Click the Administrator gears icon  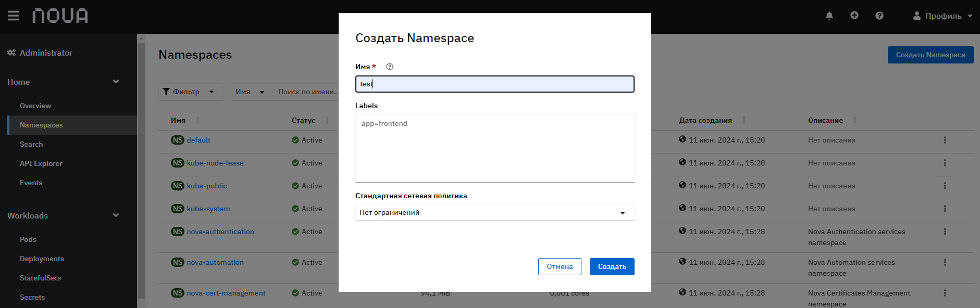(x=11, y=53)
